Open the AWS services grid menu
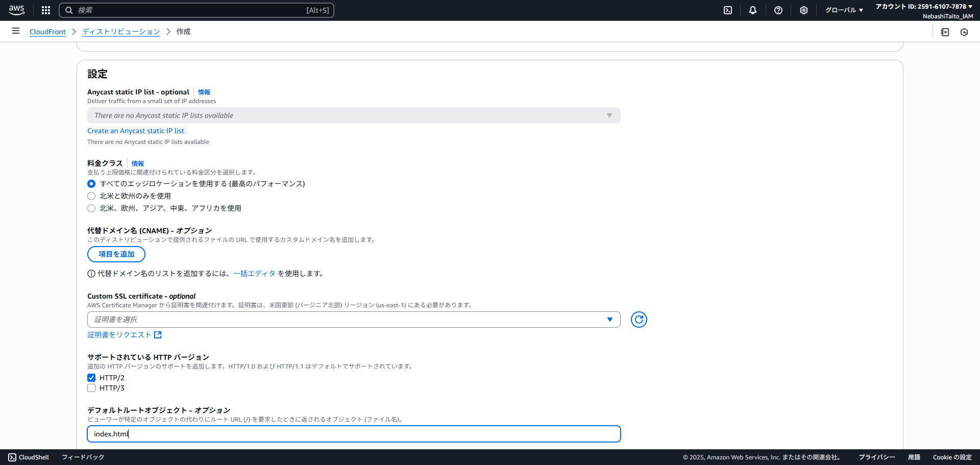The height and width of the screenshot is (465, 980). click(46, 10)
